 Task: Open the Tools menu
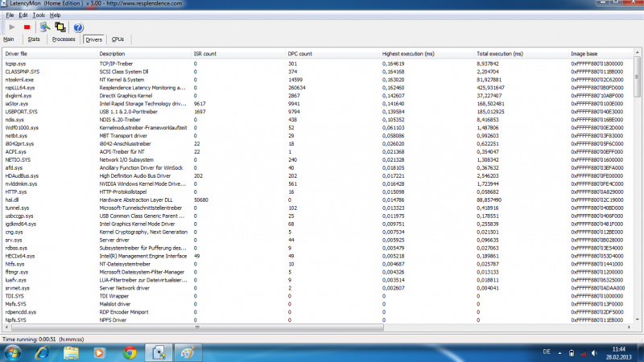pyautogui.click(x=39, y=15)
